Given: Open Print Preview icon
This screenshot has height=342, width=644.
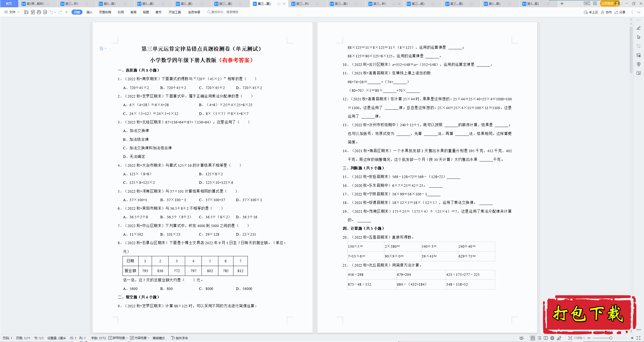Looking at the screenshot, I should [45, 12].
